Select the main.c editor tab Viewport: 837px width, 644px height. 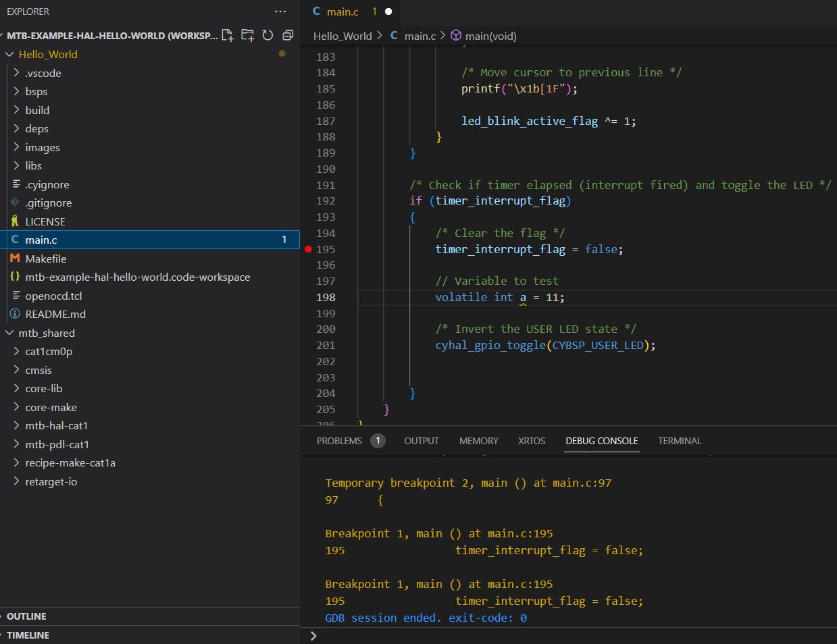coord(351,11)
